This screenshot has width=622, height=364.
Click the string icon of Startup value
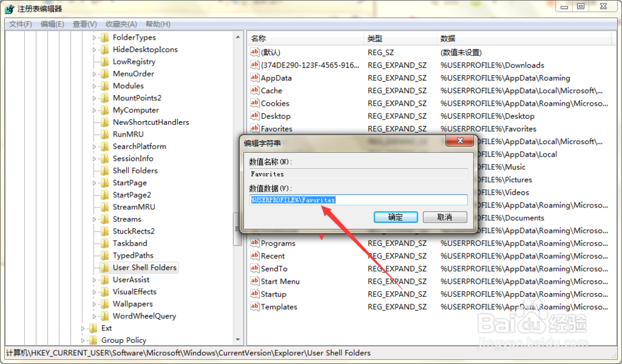[254, 294]
